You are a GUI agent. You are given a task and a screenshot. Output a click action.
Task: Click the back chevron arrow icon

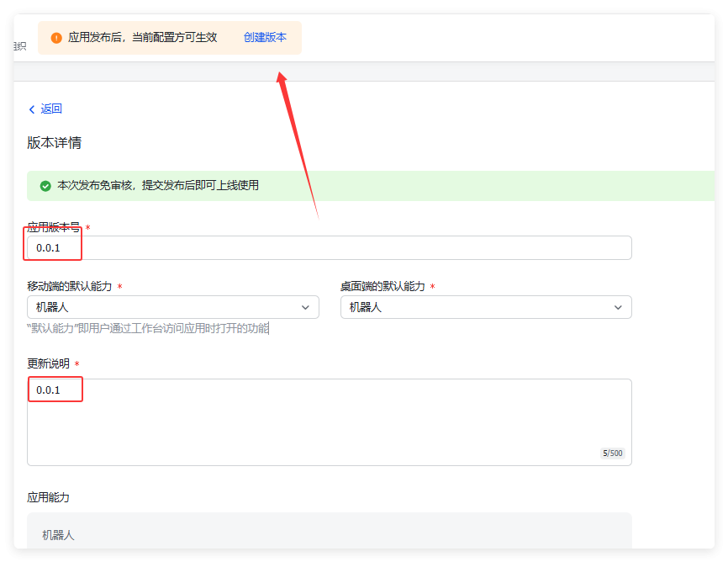click(32, 109)
